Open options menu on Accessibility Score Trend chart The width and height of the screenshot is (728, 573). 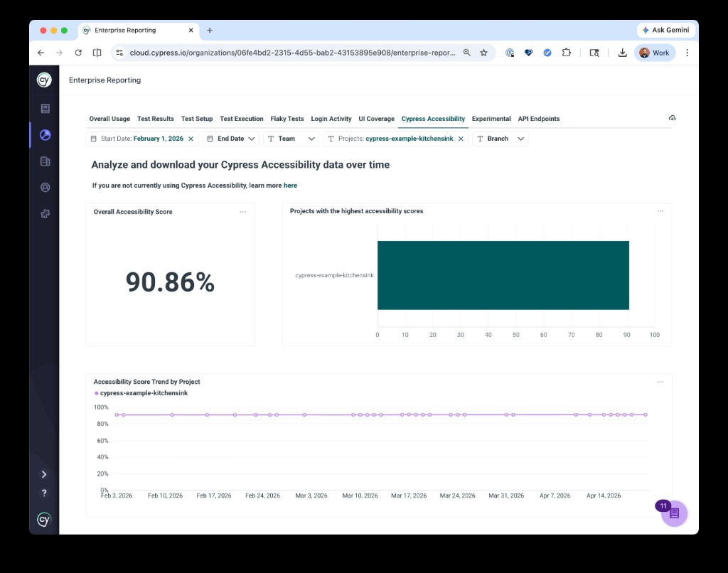(x=660, y=382)
